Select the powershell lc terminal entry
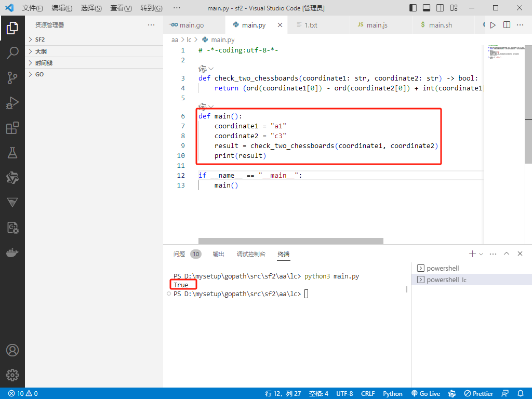Viewport: 532px width, 399px height. click(472, 280)
